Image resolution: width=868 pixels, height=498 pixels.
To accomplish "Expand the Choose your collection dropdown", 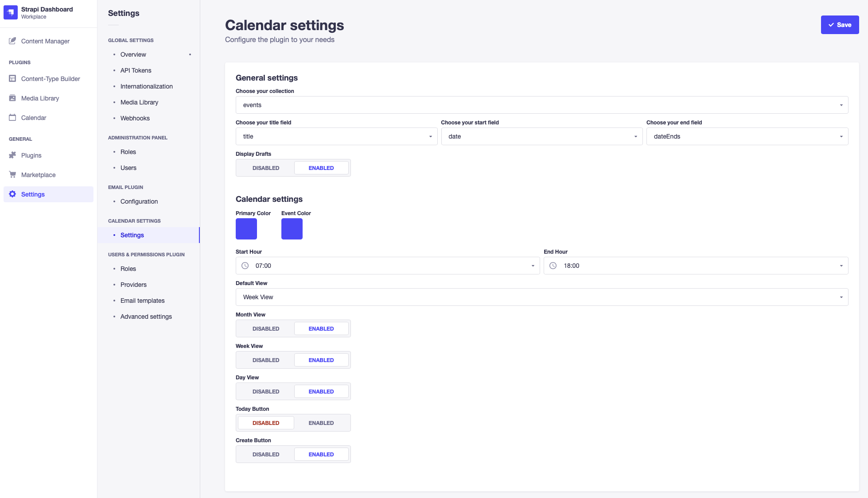I will pos(541,105).
